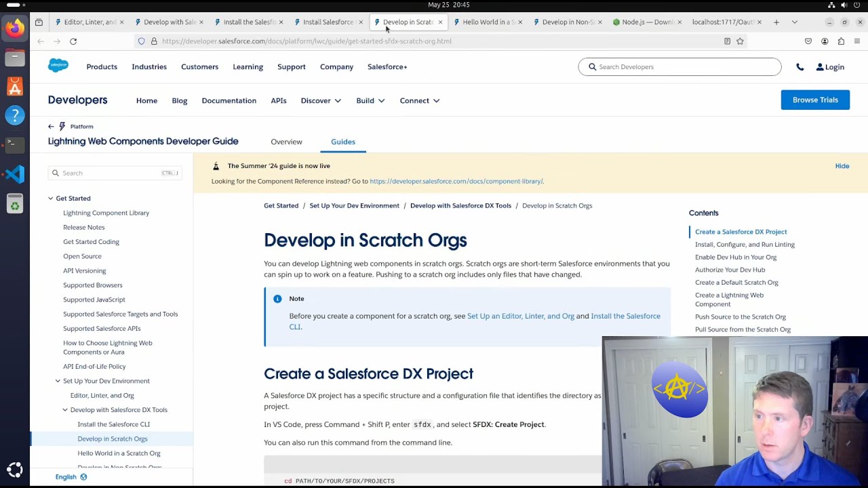This screenshot has width=868, height=488.
Task: Open the APIs nav item
Action: point(279,100)
